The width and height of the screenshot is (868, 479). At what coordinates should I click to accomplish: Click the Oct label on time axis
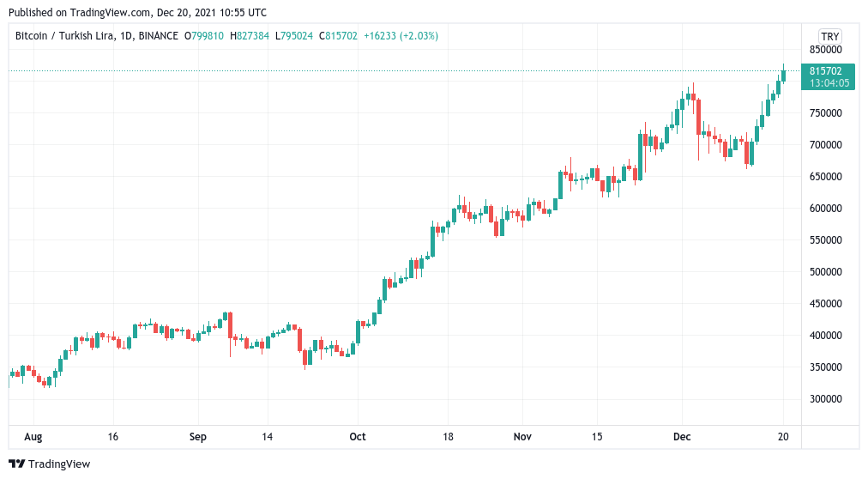point(358,437)
